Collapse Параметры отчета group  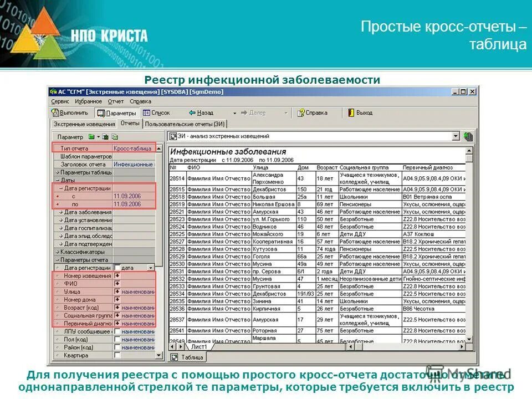(57, 260)
